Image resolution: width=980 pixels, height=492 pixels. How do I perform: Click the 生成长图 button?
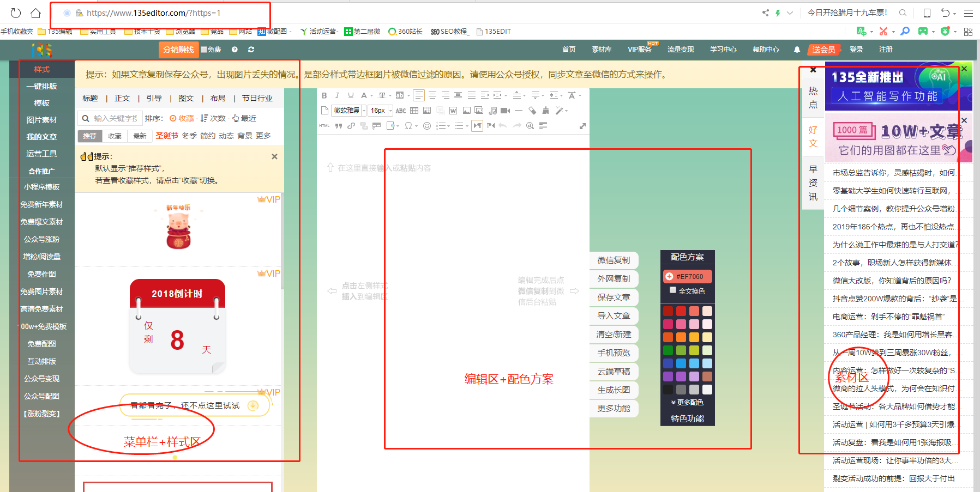point(614,390)
